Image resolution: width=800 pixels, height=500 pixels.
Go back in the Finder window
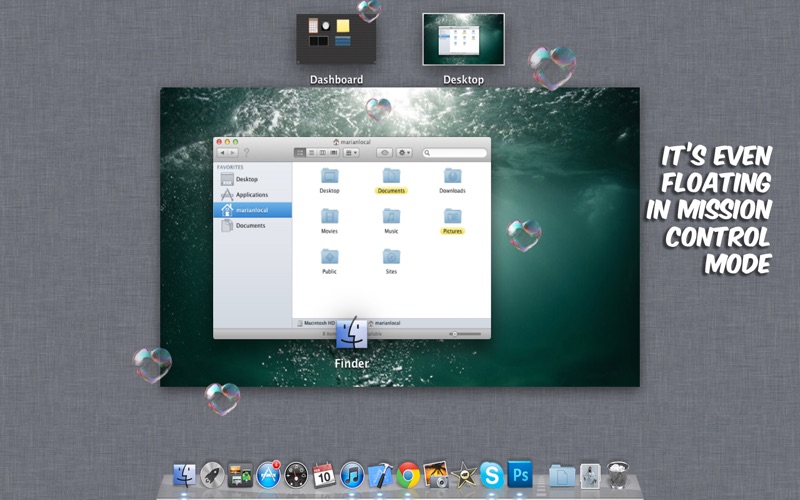click(x=222, y=153)
